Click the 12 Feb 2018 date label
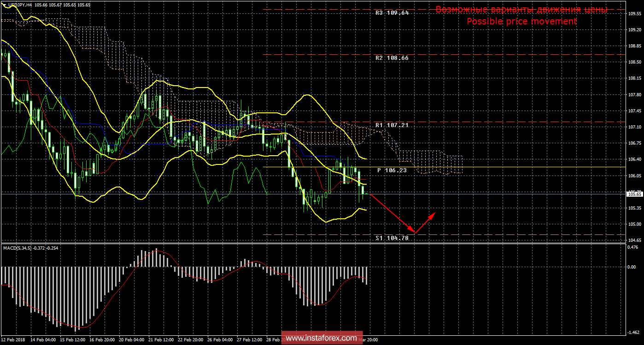 (12, 340)
